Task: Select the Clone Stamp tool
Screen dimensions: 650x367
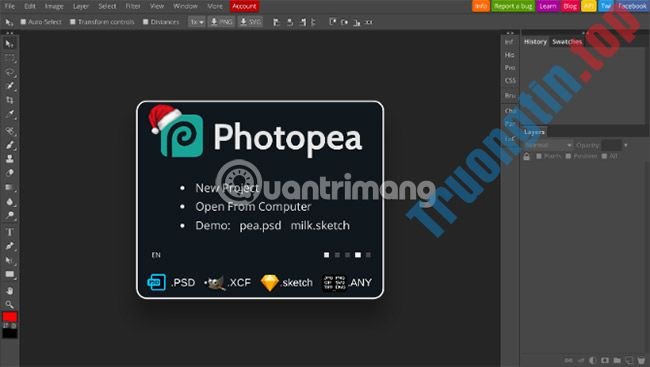Action: click(x=9, y=159)
